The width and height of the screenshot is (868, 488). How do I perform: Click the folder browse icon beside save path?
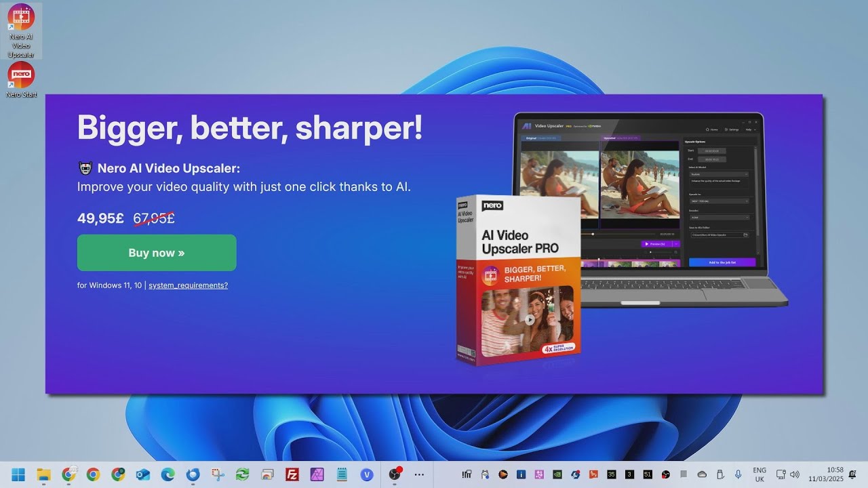(x=745, y=235)
